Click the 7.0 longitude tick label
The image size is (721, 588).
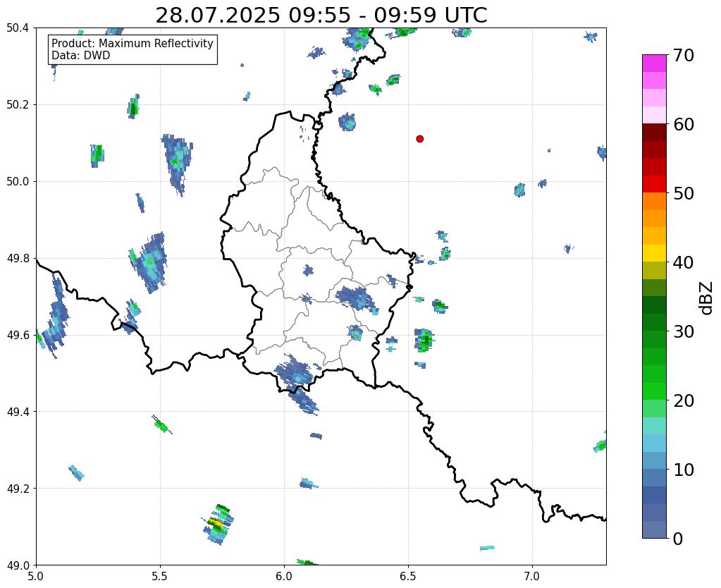(x=533, y=576)
